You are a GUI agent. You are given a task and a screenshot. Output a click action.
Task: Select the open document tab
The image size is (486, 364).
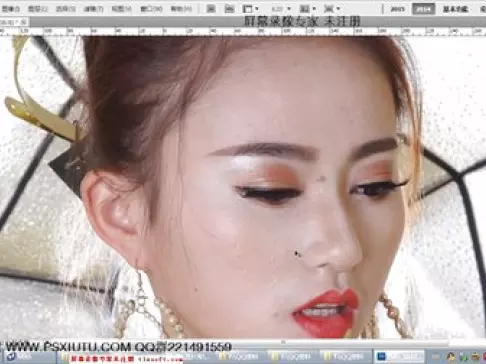click(x=14, y=22)
